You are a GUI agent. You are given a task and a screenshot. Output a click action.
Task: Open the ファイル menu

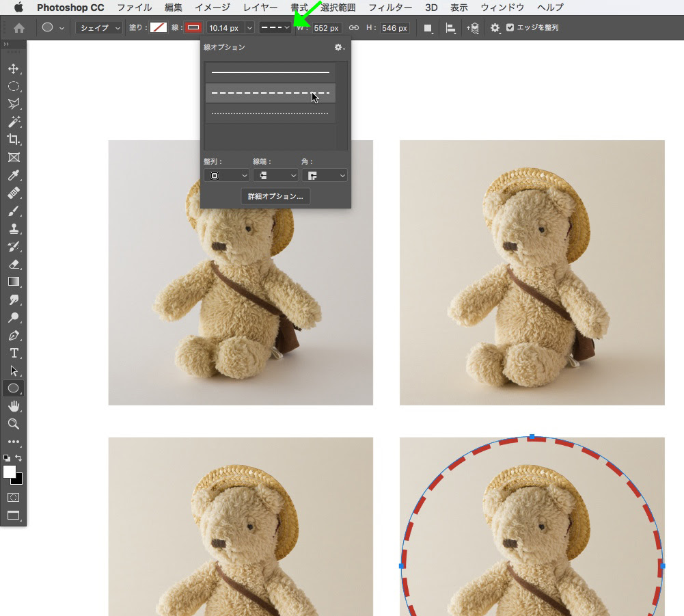(135, 8)
